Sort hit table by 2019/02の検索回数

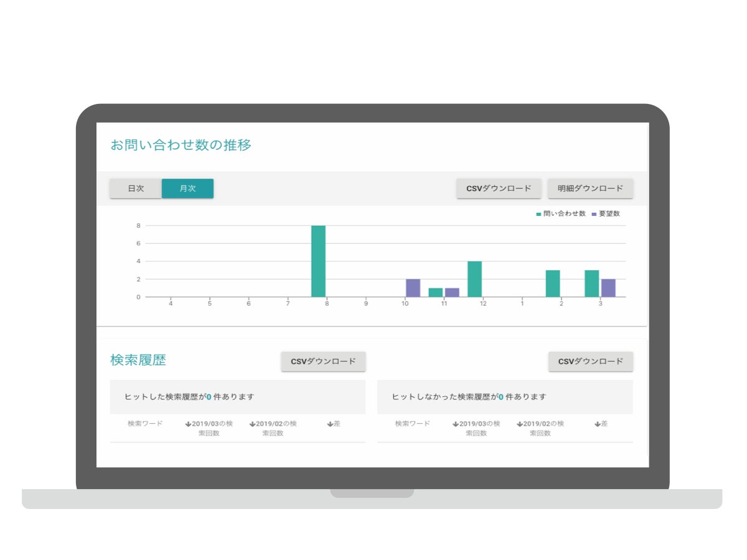coord(273,428)
